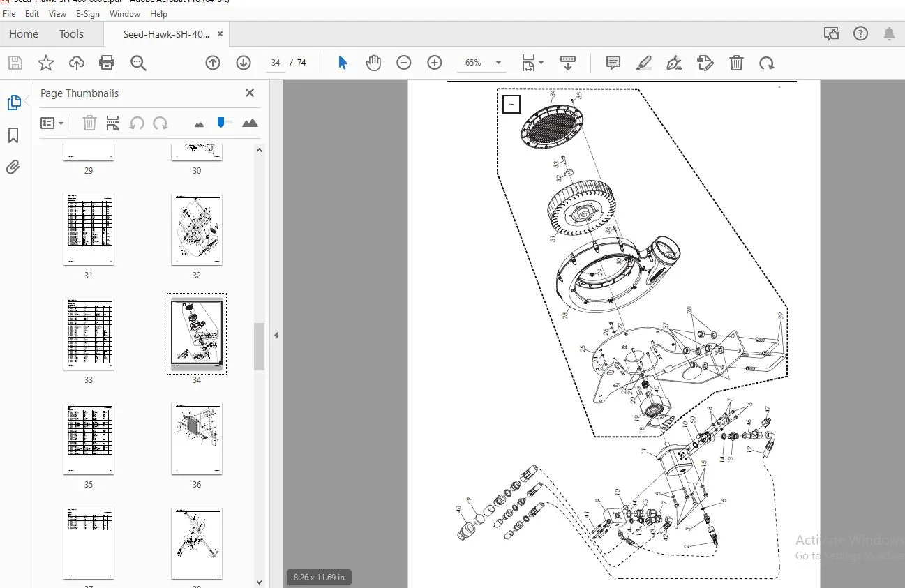
Task: Open the Window menu
Action: (125, 14)
